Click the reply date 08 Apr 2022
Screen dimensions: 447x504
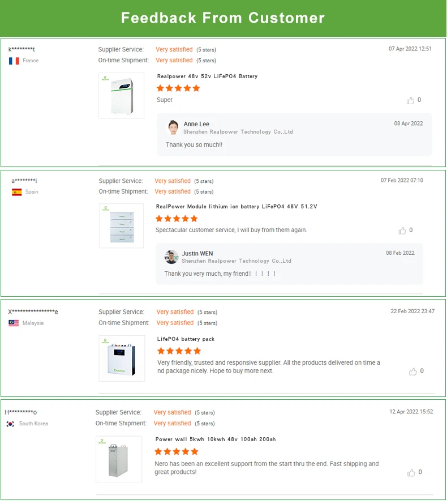409,123
